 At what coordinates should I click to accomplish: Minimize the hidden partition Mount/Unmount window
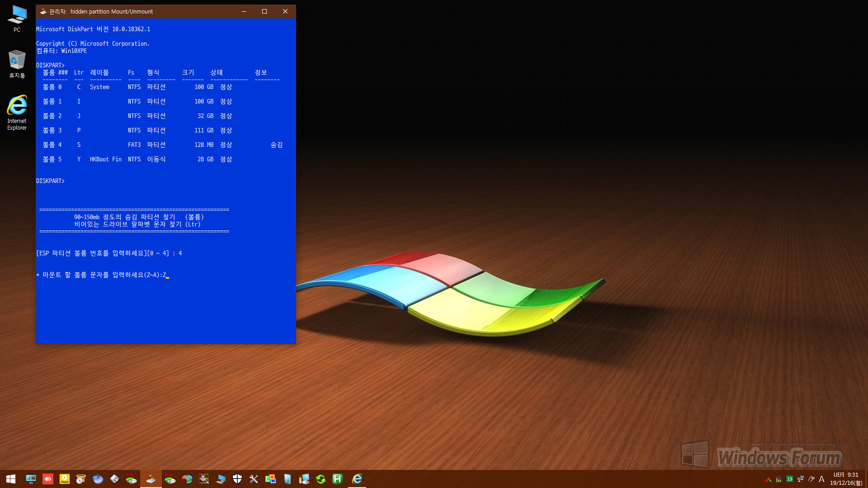pyautogui.click(x=244, y=11)
